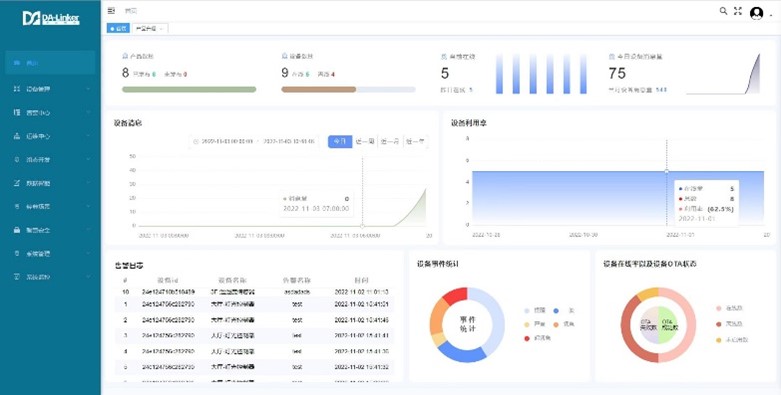This screenshot has height=395, width=781.
Task: Collapse the sidebar using the hamburger icon
Action: click(111, 10)
